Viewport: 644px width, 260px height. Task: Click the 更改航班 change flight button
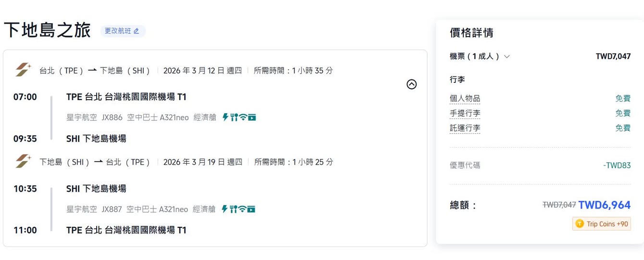(x=123, y=31)
